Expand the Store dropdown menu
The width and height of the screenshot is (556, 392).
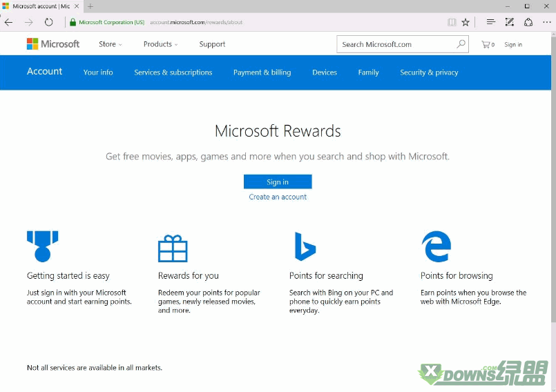point(111,44)
